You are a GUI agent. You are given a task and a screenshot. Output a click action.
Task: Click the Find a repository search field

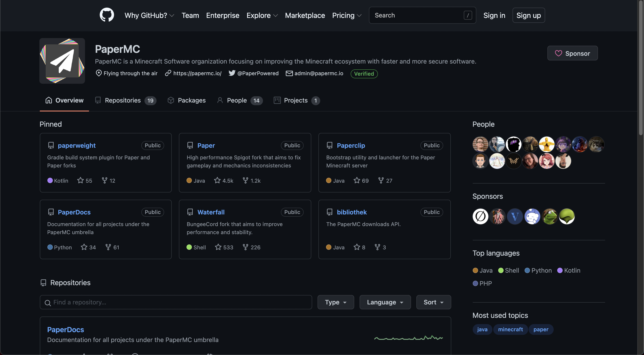click(176, 302)
